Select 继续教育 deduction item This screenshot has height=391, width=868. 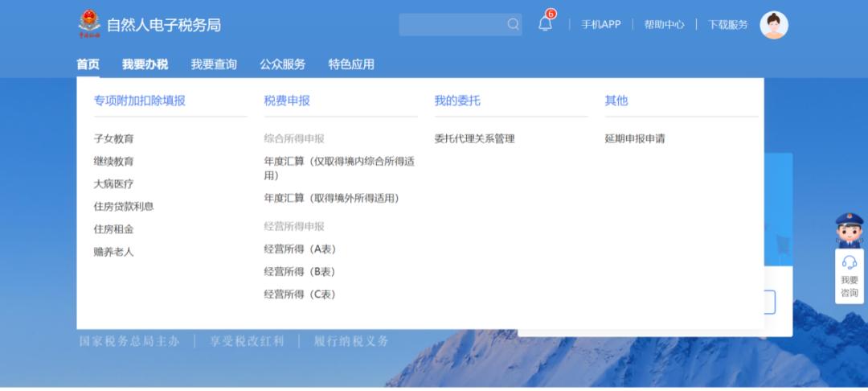(x=113, y=162)
